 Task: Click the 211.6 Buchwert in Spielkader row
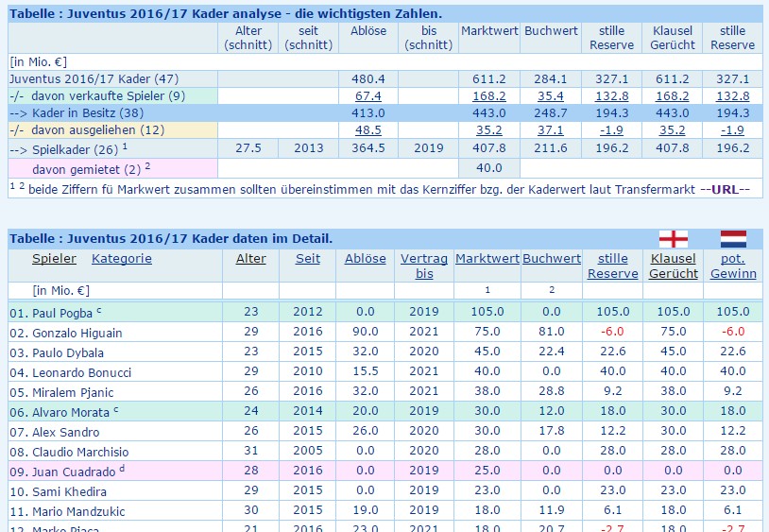tap(551, 148)
